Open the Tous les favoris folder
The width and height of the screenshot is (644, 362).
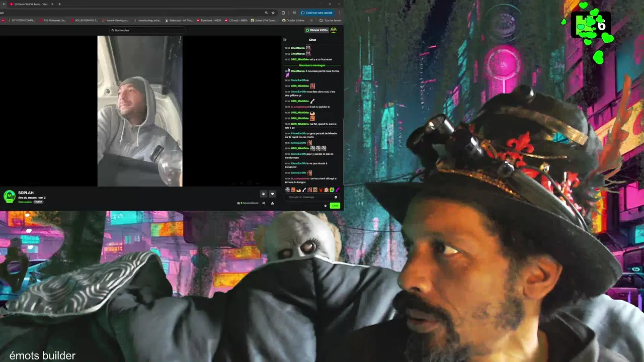point(330,21)
